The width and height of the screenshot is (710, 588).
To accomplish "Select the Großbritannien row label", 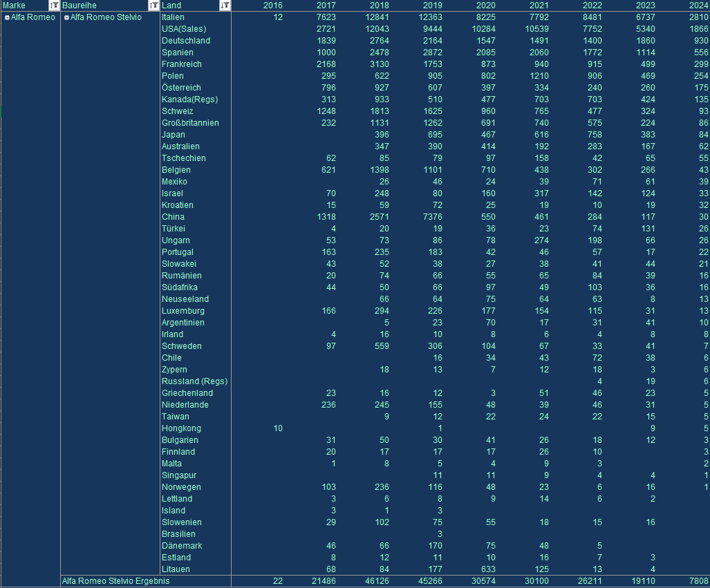I will click(190, 123).
